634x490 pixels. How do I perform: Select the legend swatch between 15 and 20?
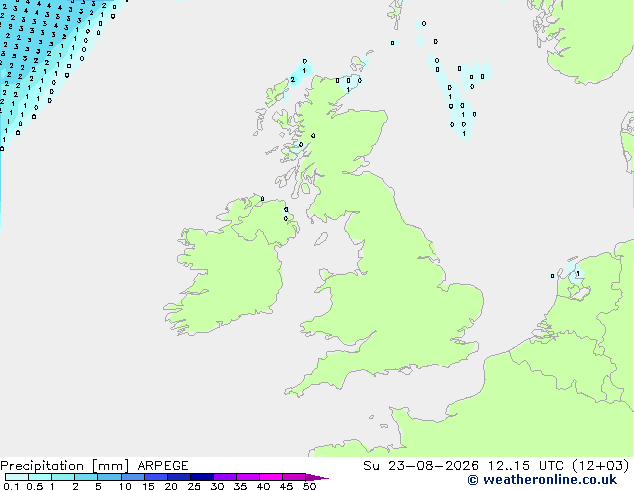156,477
